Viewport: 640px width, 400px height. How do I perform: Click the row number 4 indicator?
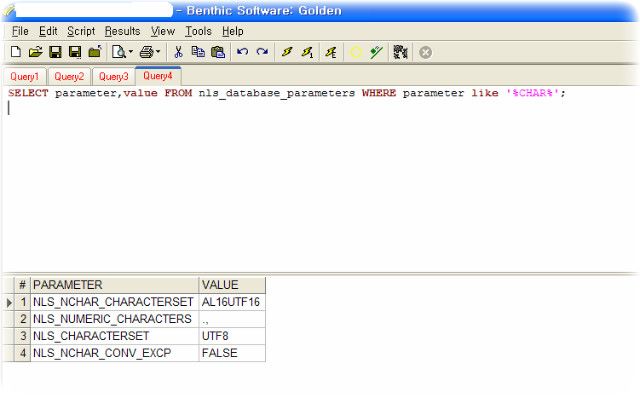click(23, 353)
